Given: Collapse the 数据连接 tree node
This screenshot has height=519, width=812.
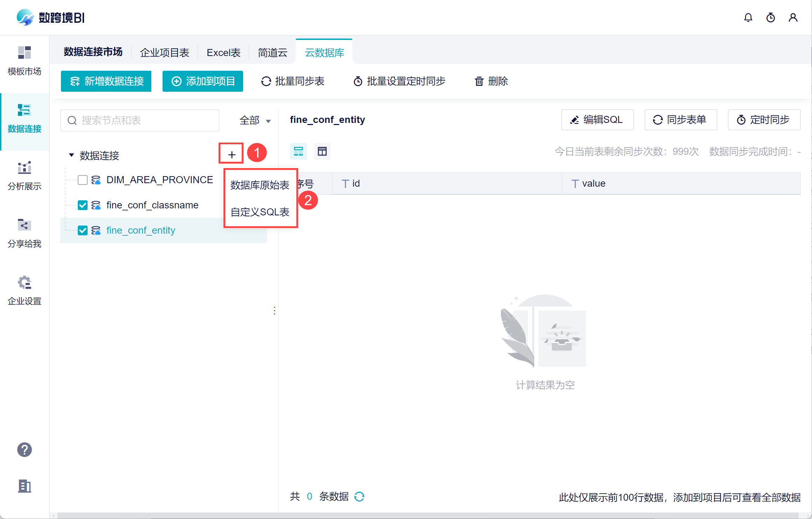Looking at the screenshot, I should [x=71, y=155].
